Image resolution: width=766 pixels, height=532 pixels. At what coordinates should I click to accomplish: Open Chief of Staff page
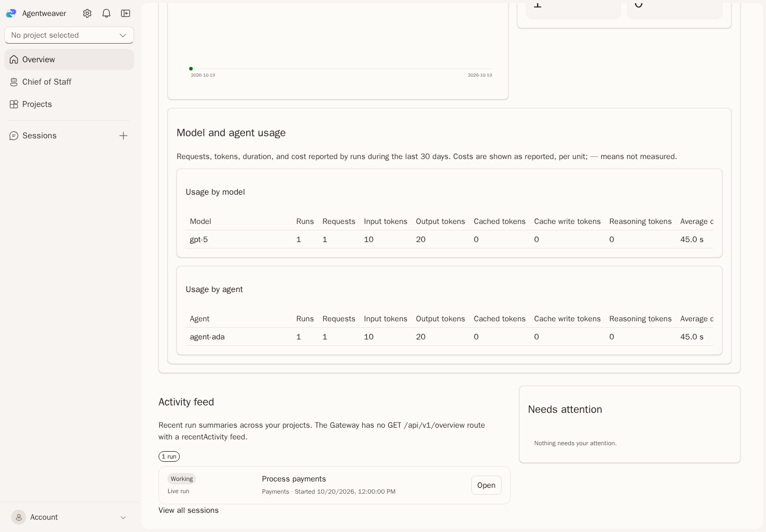tap(69, 82)
